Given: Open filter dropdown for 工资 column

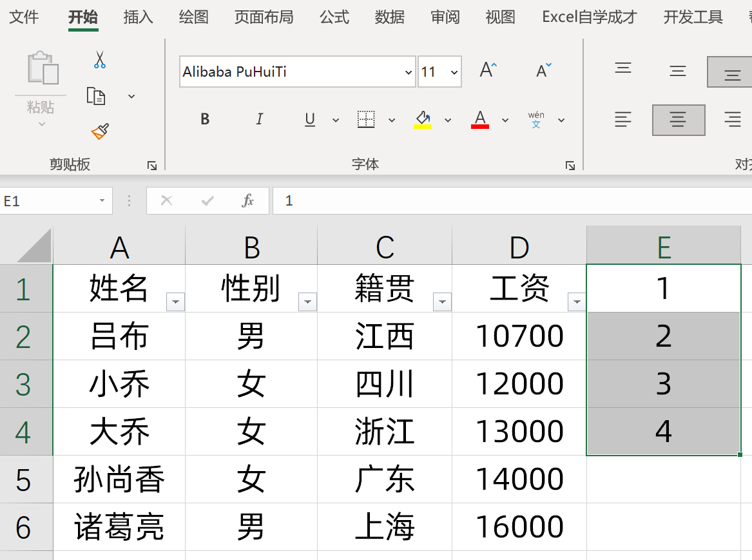Looking at the screenshot, I should [577, 302].
